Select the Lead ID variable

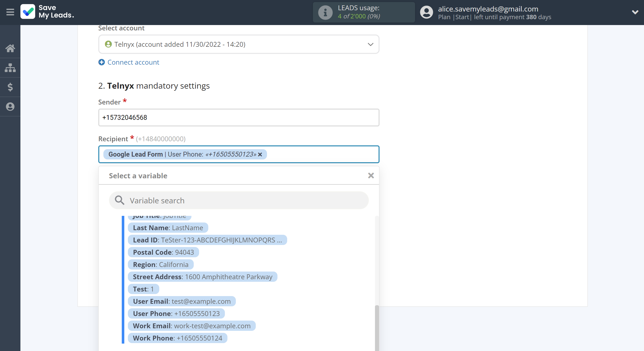click(207, 240)
